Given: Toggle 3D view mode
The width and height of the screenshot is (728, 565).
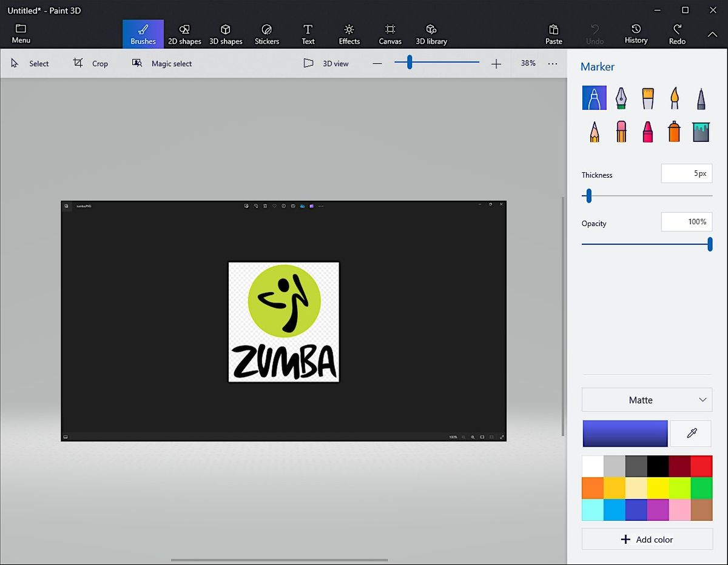Looking at the screenshot, I should [x=326, y=64].
